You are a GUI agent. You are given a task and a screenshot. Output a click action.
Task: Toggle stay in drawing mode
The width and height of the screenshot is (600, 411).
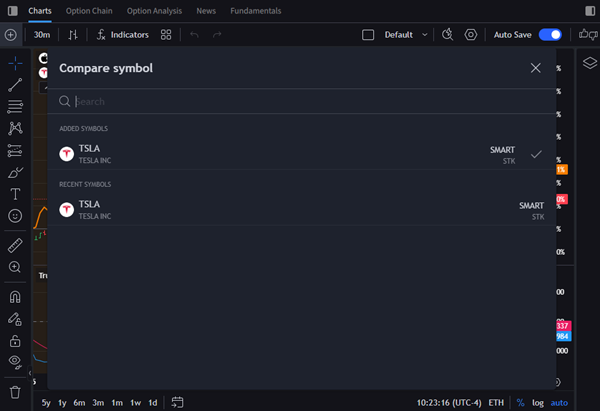[15, 319]
